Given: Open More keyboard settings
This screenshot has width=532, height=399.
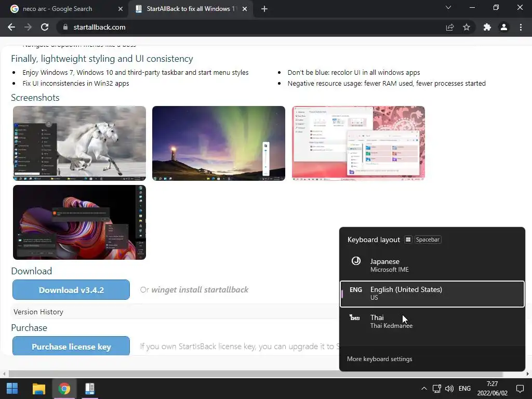Looking at the screenshot, I should [379, 359].
